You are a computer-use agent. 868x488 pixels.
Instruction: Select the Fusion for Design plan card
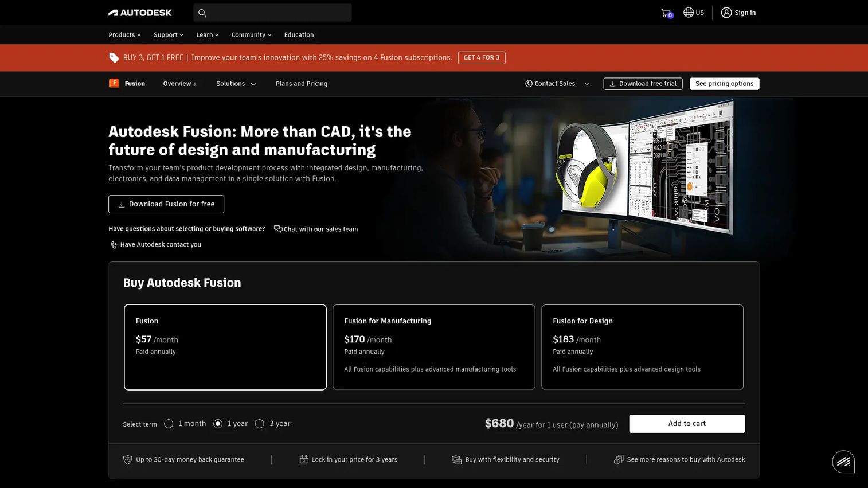pyautogui.click(x=643, y=348)
